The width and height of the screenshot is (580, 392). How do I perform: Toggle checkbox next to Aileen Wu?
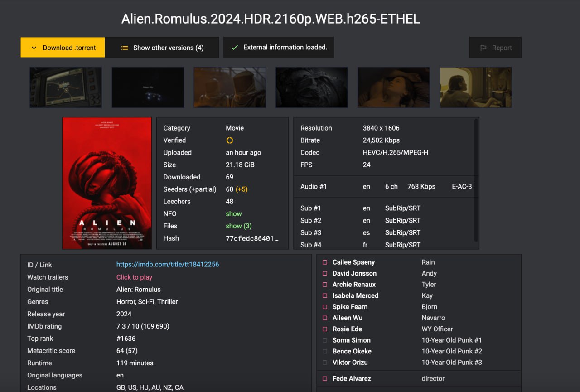pos(324,318)
